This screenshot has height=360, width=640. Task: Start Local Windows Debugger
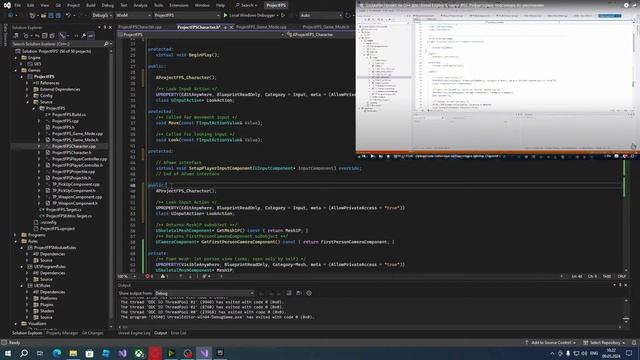click(x=251, y=15)
